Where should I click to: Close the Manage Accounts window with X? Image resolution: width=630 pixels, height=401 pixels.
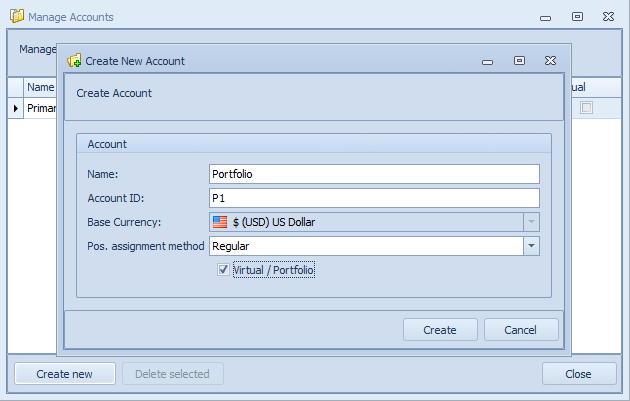pos(608,16)
